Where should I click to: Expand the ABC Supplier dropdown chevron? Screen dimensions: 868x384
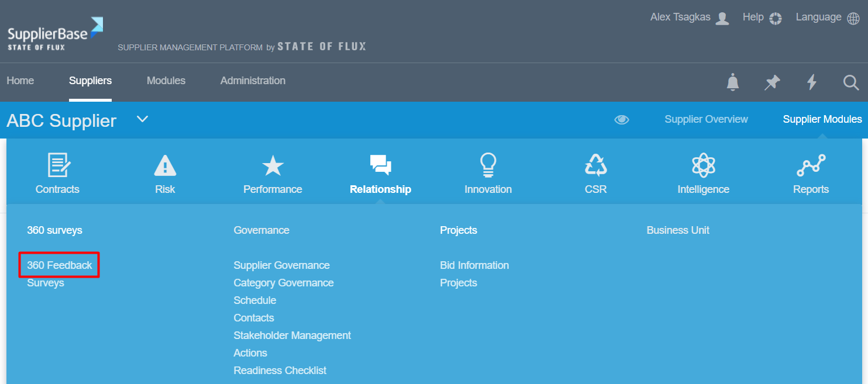click(x=142, y=119)
